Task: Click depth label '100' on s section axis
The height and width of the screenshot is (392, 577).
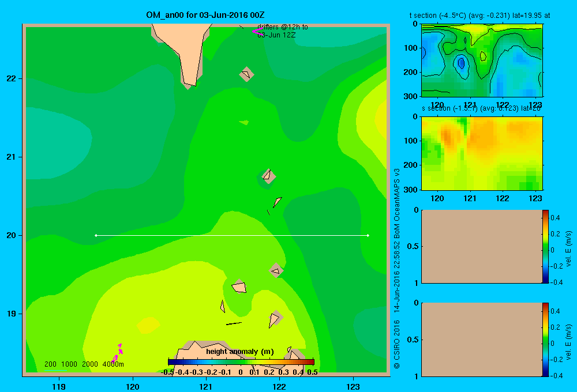Action: click(411, 141)
